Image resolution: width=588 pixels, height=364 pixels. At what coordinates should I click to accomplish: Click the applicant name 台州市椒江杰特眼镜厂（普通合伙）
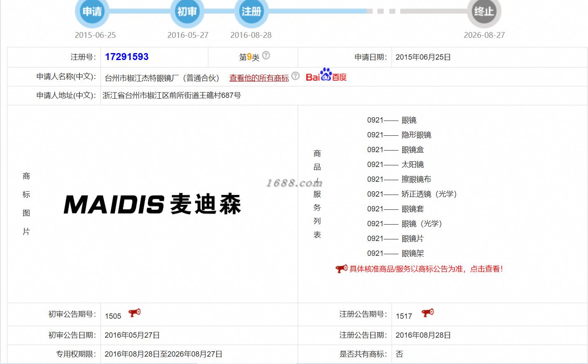(x=162, y=78)
